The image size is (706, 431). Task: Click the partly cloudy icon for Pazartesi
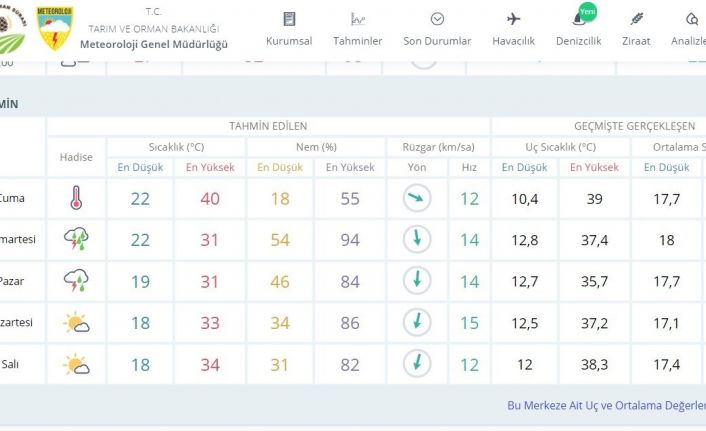76,323
